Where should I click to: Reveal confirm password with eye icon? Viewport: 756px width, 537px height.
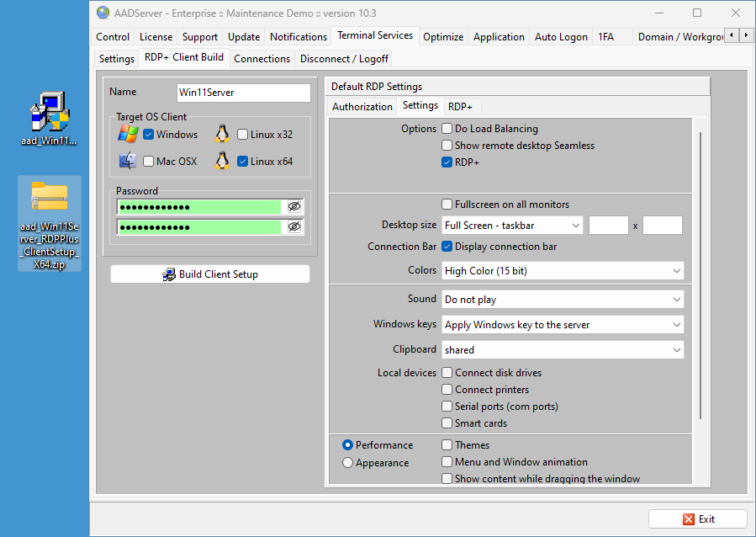coord(293,226)
